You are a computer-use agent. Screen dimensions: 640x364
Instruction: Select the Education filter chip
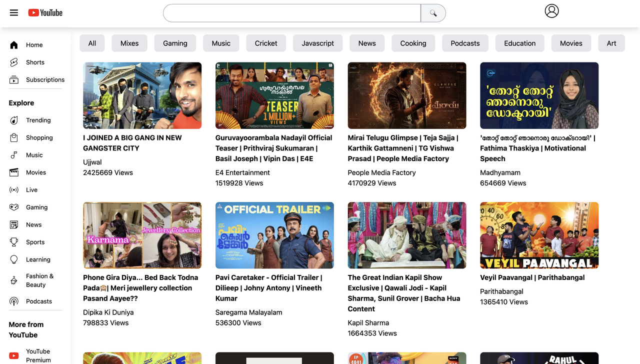tap(520, 43)
